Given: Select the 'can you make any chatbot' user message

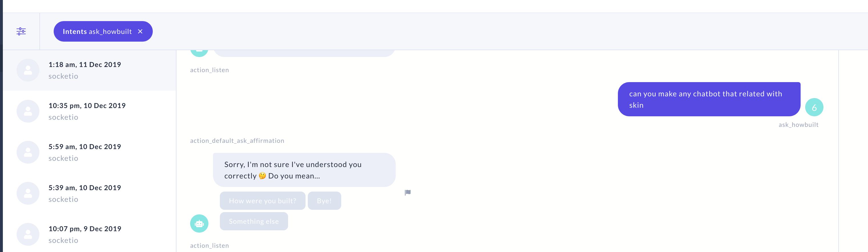Looking at the screenshot, I should (709, 99).
